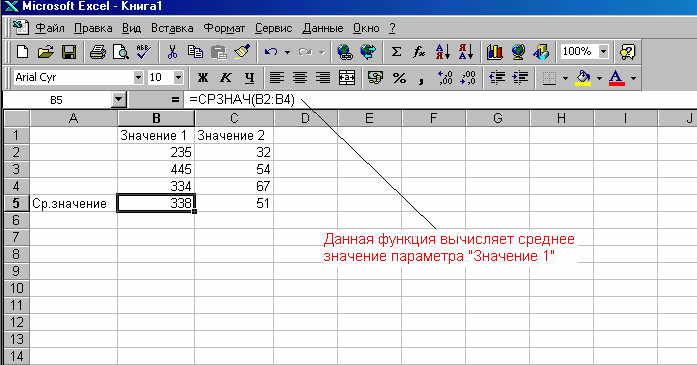The image size is (697, 365).
Task: Open Office Assistant help icon
Action: pyautogui.click(x=627, y=52)
